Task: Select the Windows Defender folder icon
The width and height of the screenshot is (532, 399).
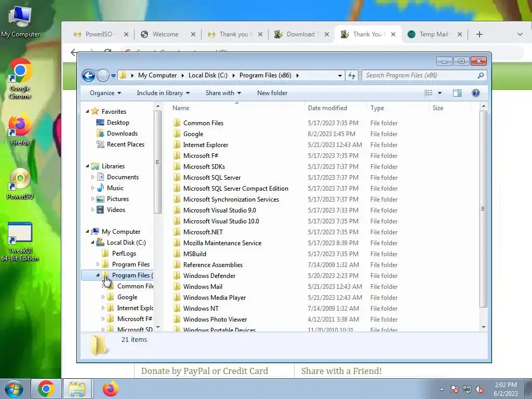Action: pos(177,275)
